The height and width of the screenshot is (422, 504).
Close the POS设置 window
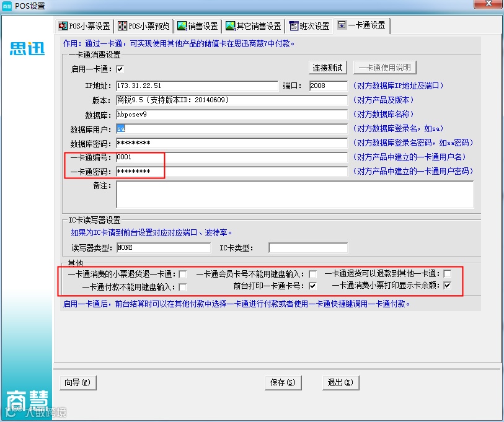489,4
